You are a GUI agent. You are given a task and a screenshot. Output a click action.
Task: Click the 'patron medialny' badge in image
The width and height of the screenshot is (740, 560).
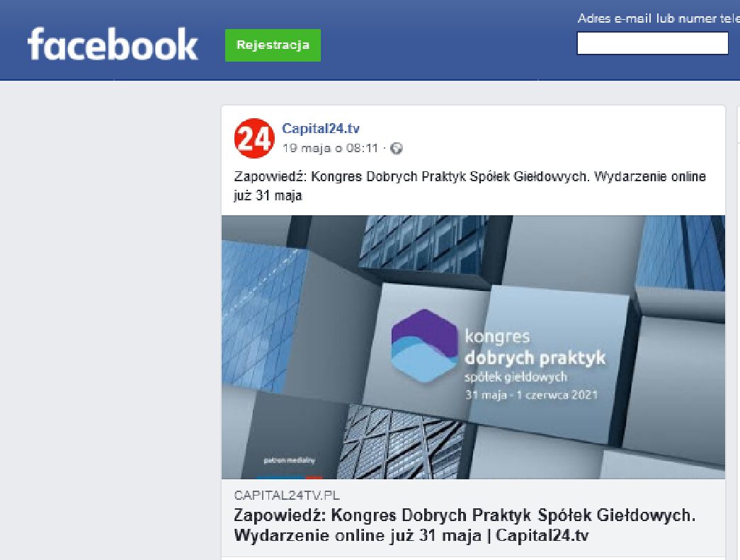[289, 461]
